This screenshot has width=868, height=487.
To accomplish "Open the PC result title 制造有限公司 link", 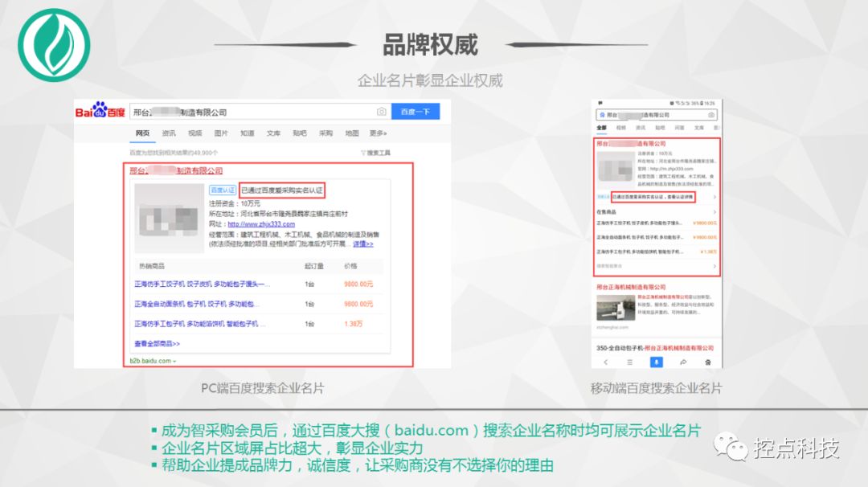I will click(176, 170).
